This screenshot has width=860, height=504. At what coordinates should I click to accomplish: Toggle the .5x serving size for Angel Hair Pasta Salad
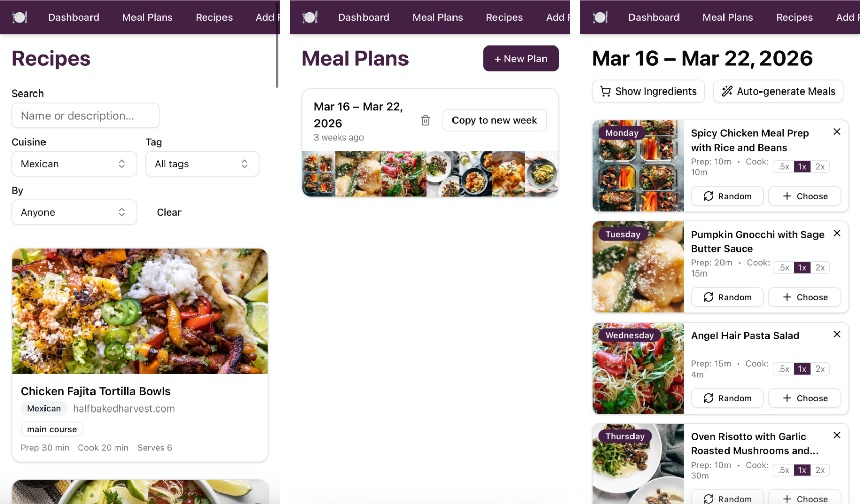[x=783, y=369]
